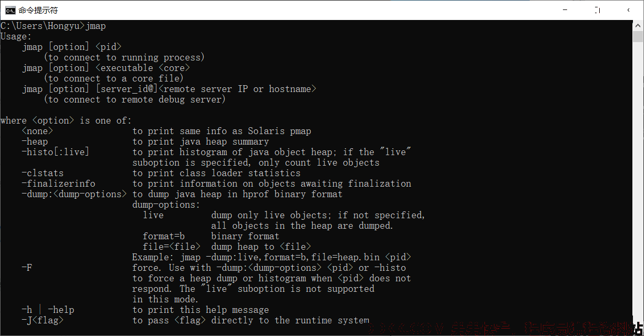Click the -clstats option text
Image resolution: width=644 pixels, height=336 pixels.
pyautogui.click(x=43, y=173)
